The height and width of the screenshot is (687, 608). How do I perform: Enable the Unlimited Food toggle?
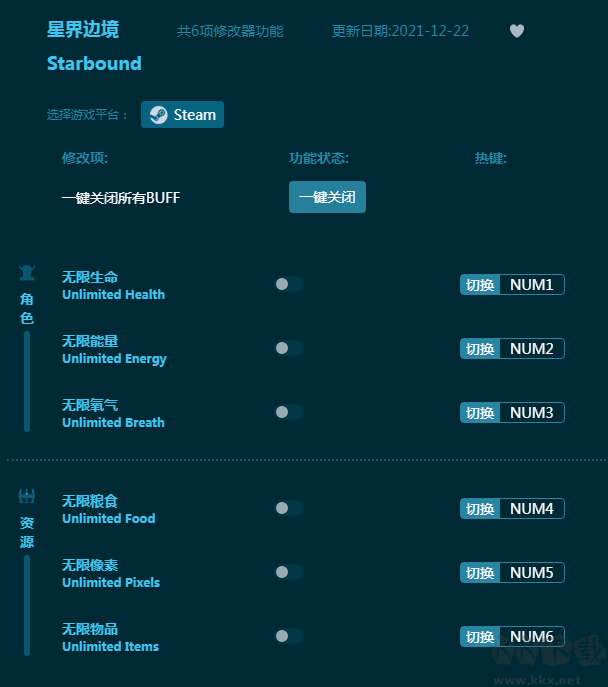point(289,508)
